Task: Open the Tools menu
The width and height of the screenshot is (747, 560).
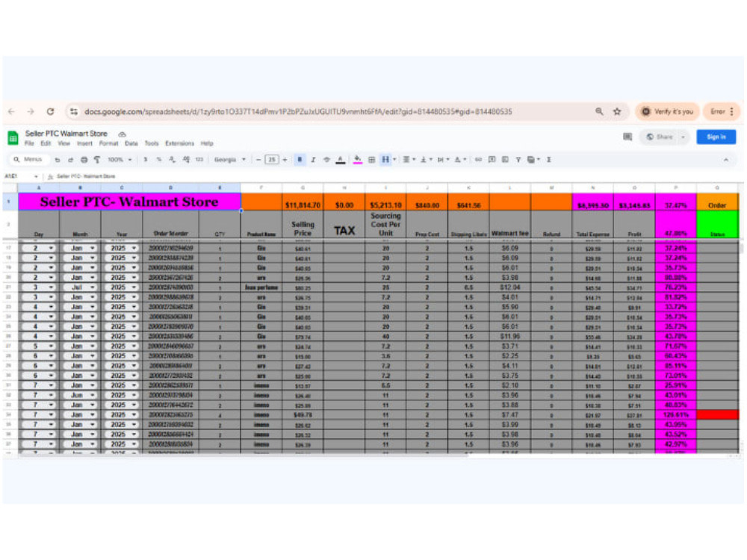Action: tap(152, 143)
